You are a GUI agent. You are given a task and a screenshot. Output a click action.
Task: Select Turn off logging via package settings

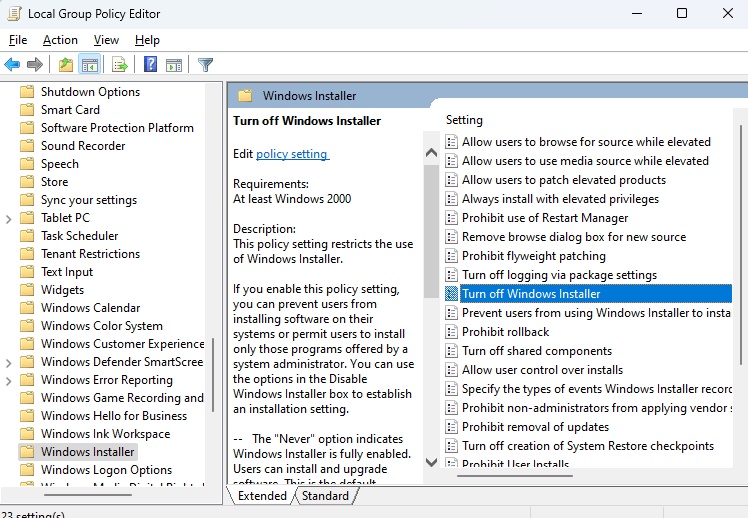click(559, 275)
